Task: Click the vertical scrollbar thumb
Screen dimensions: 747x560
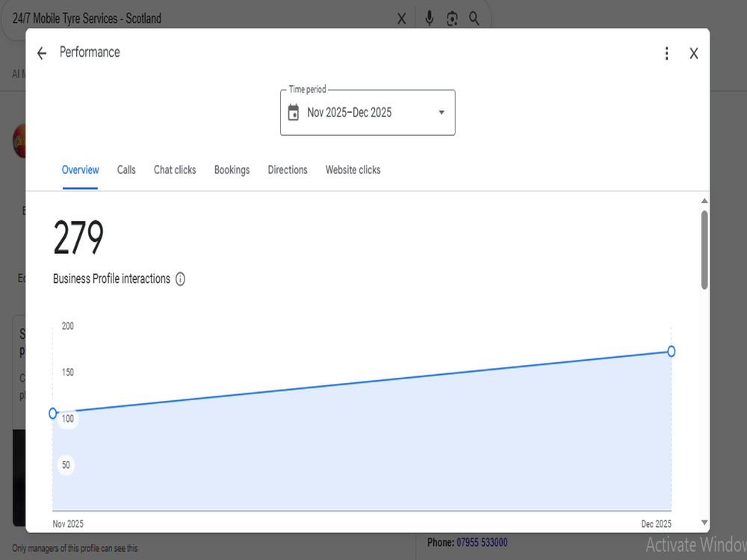Action: point(704,249)
